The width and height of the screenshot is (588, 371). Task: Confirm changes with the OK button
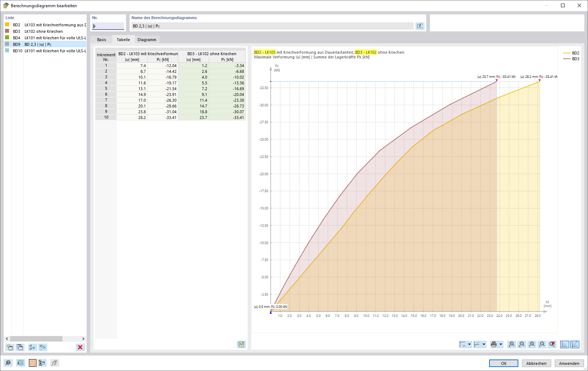(503, 363)
